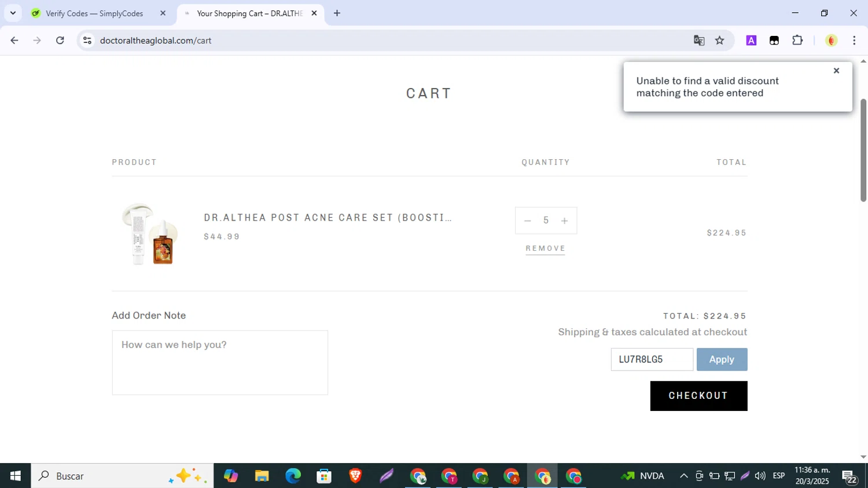Viewport: 868px width, 488px height.
Task: Open a new browser tab
Action: pyautogui.click(x=337, y=13)
